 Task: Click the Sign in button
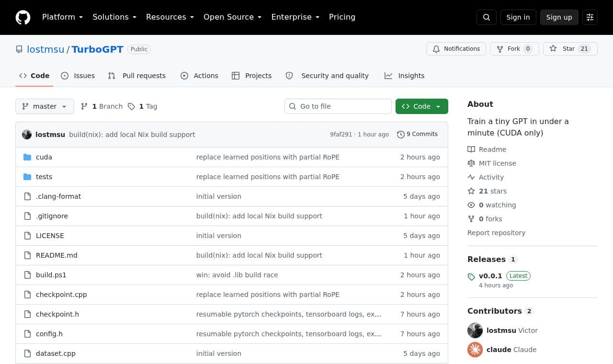[x=518, y=17]
